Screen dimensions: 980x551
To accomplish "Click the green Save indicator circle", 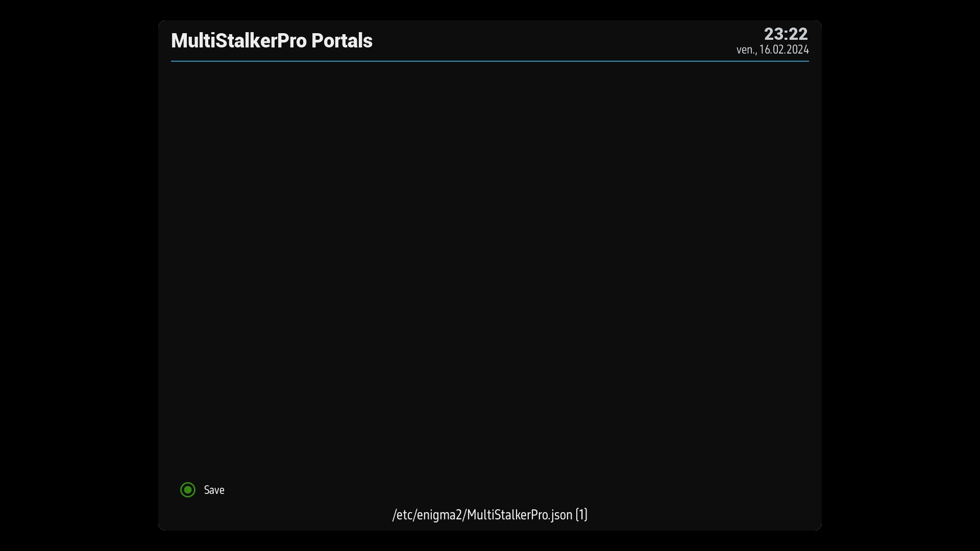I will [x=187, y=490].
